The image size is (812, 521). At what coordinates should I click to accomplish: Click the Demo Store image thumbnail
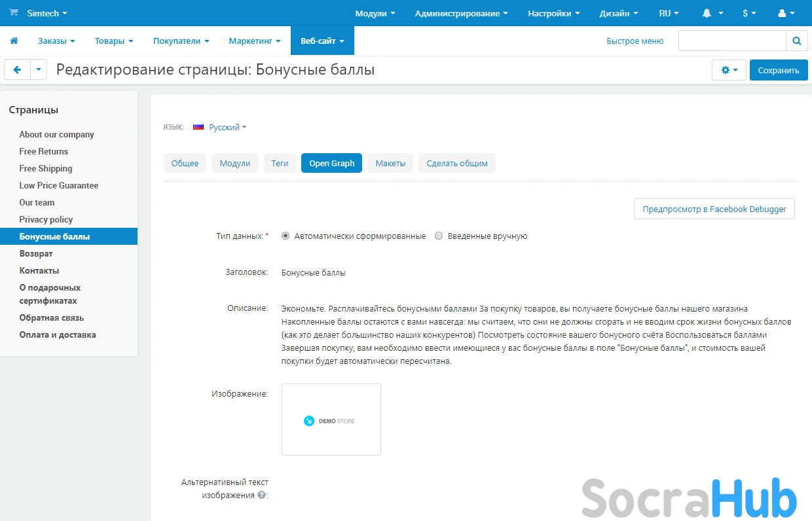[331, 420]
